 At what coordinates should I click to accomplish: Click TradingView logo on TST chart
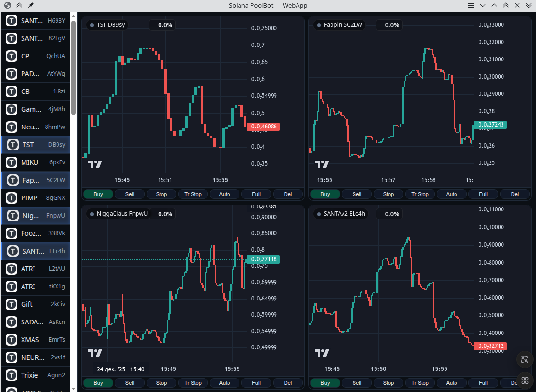(95, 164)
